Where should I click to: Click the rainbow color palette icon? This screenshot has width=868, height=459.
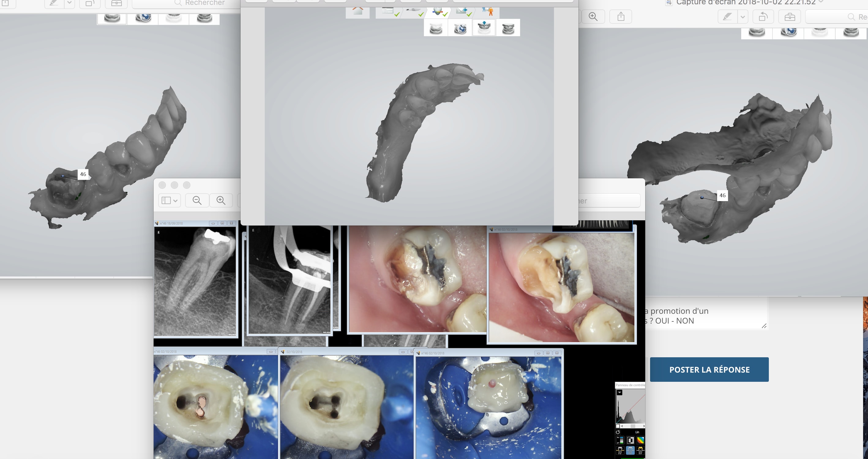point(640,440)
